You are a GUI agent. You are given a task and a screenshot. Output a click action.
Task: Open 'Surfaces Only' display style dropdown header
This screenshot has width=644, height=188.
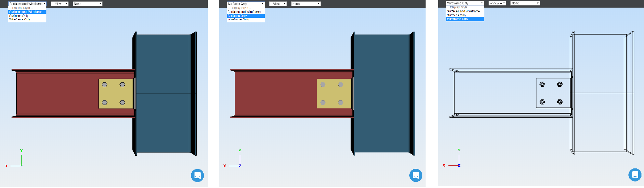point(246,4)
